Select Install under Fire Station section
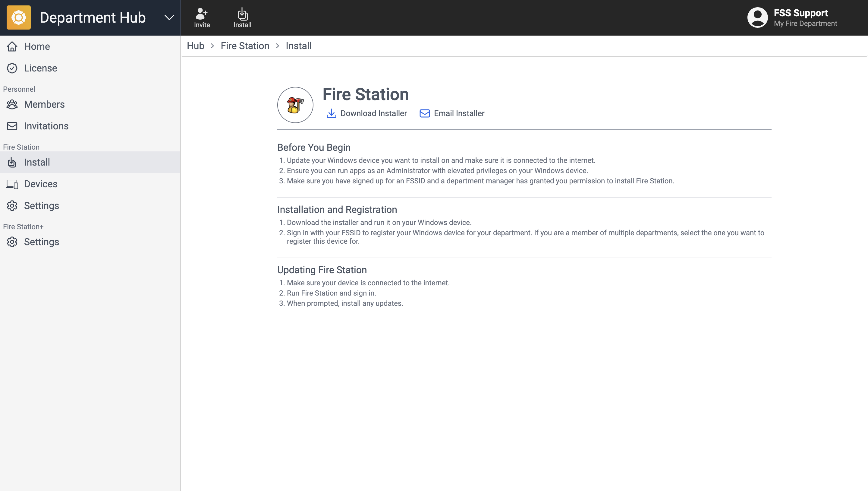This screenshot has height=491, width=868. pos(37,162)
